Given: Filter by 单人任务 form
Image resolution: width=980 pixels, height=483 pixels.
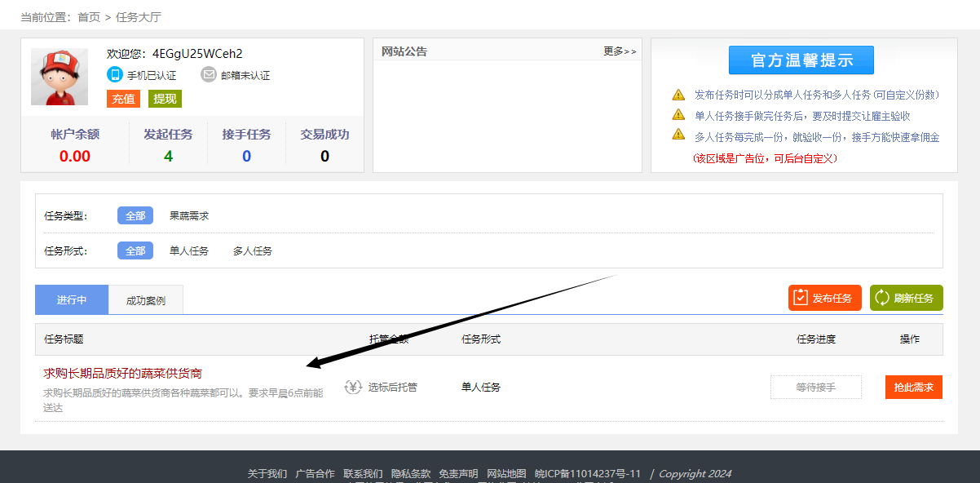Looking at the screenshot, I should 189,251.
